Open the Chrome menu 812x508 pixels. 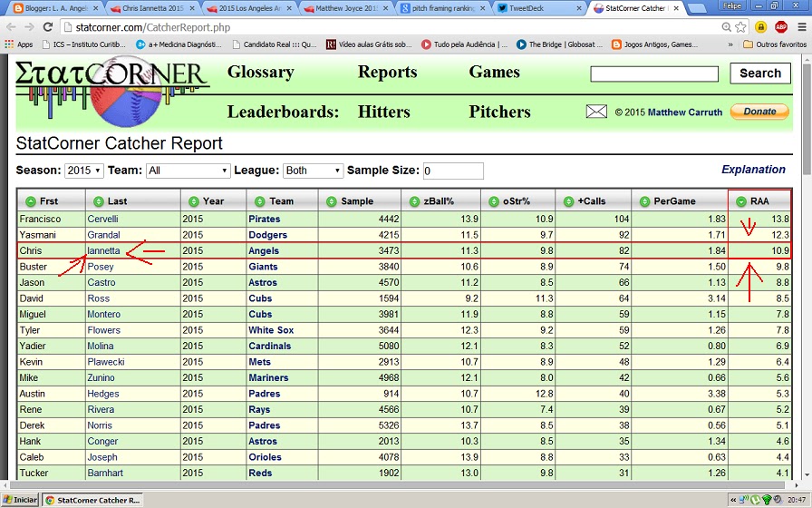pyautogui.click(x=802, y=27)
